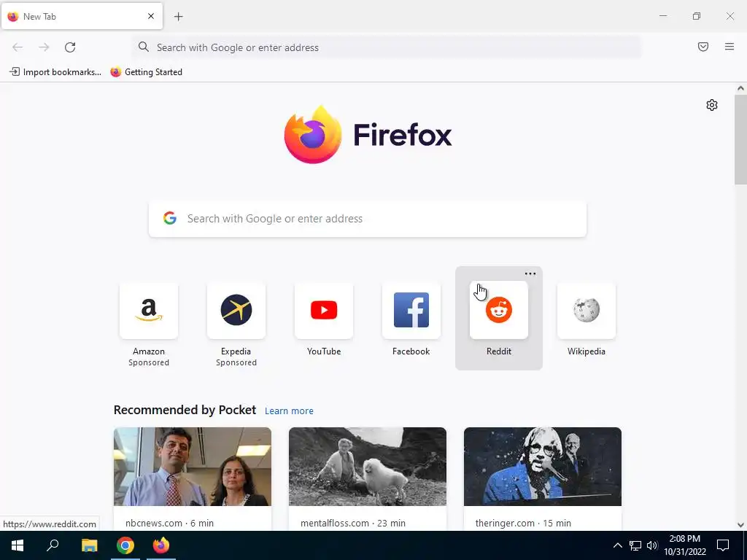Click the mentalfloss.com · 23 min text
The image size is (747, 560).
pos(353,523)
